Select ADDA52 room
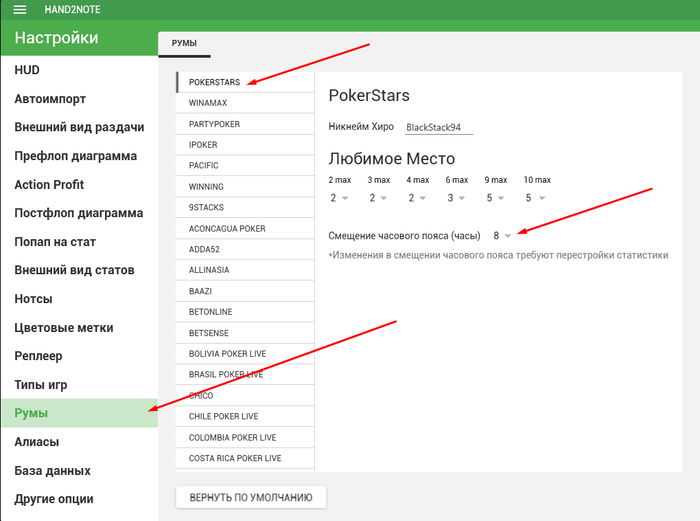This screenshot has width=700, height=521. (245, 249)
